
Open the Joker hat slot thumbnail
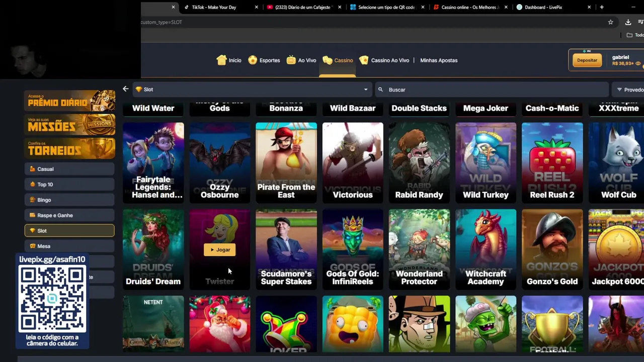point(286,324)
